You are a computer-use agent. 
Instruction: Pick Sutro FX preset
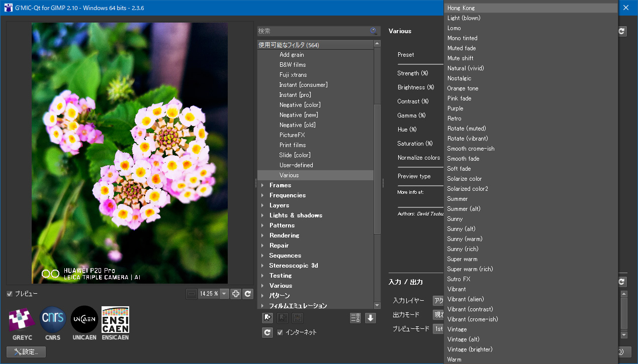coord(531,279)
